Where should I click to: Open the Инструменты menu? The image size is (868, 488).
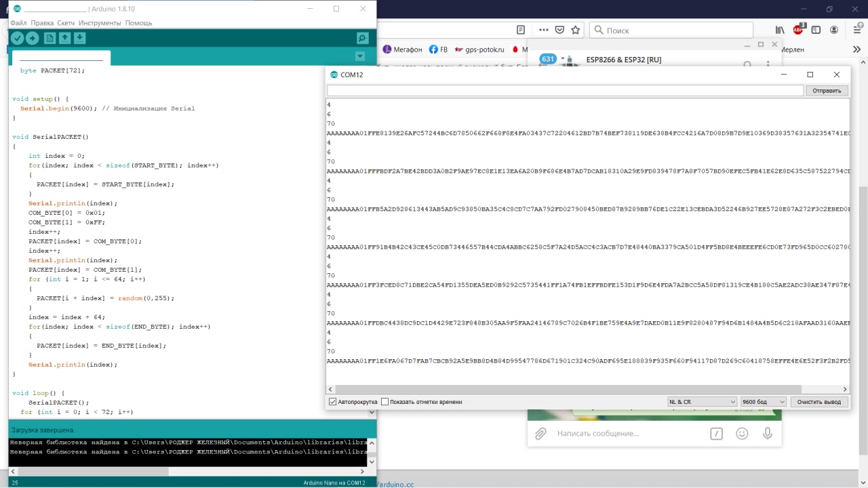[x=100, y=23]
